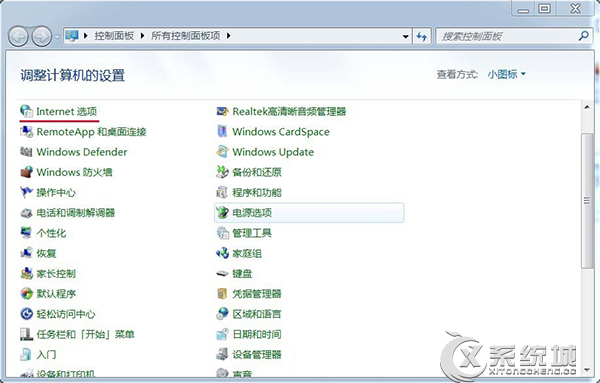Image resolution: width=600 pixels, height=383 pixels.
Task: Open the 凭据管理器 icon
Action: coord(222,294)
